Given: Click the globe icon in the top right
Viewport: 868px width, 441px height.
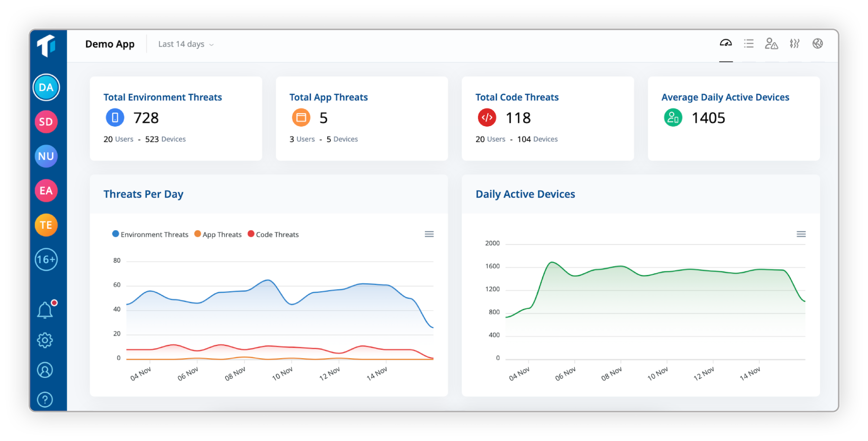Looking at the screenshot, I should (818, 43).
